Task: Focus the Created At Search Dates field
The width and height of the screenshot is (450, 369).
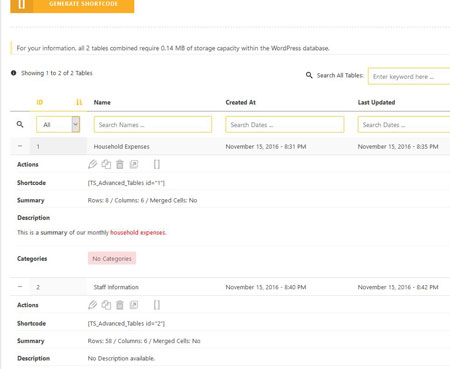Action: coord(285,124)
